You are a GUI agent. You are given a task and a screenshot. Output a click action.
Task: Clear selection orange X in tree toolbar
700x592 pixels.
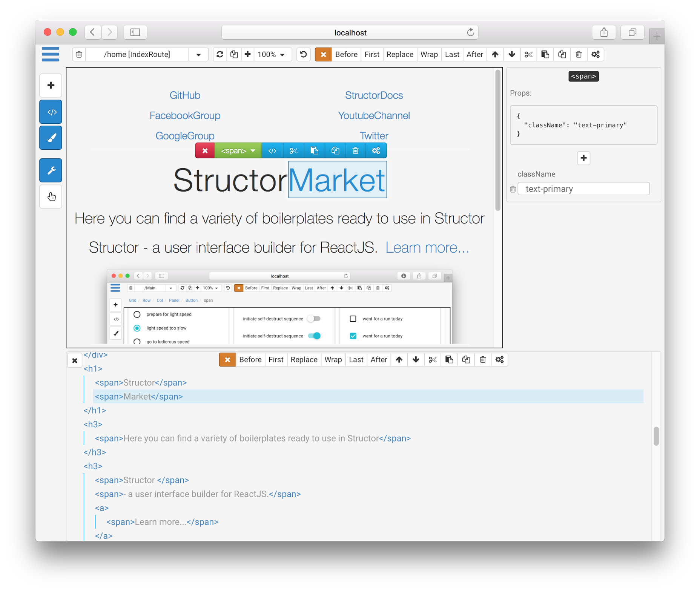227,360
